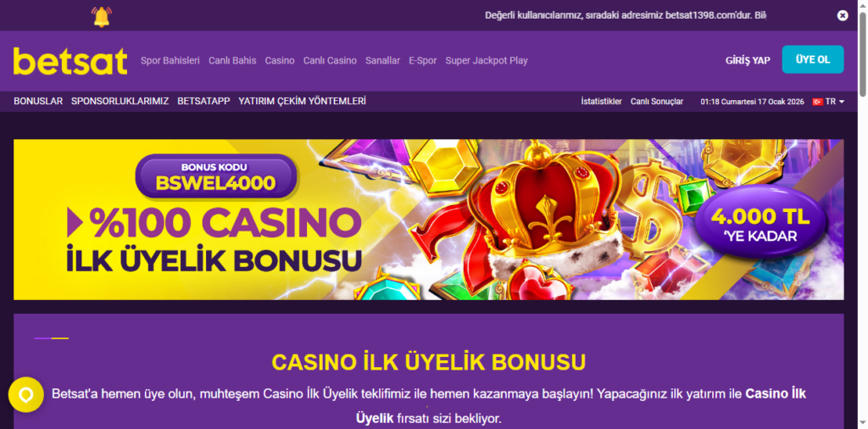Open Sanallar menu item
Image resolution: width=868 pixels, height=429 pixels.
(x=382, y=61)
